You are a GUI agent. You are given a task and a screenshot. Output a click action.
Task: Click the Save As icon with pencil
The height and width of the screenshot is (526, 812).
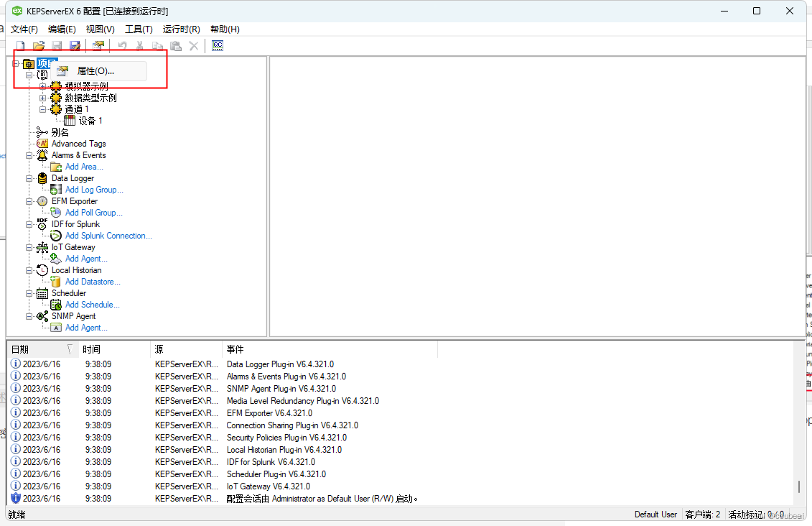point(75,46)
